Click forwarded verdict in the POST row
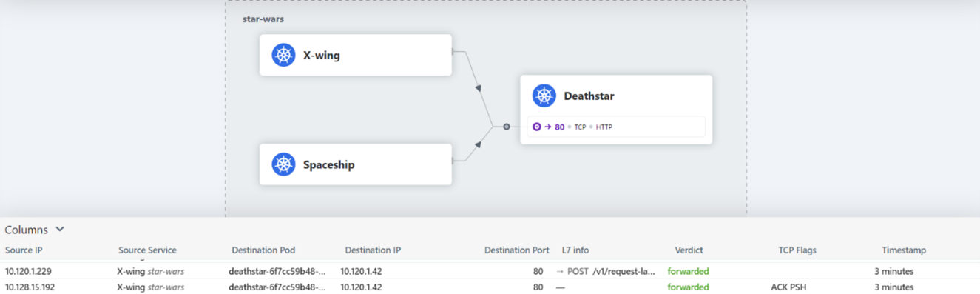Screen dimensions: 980x294 click(688, 271)
